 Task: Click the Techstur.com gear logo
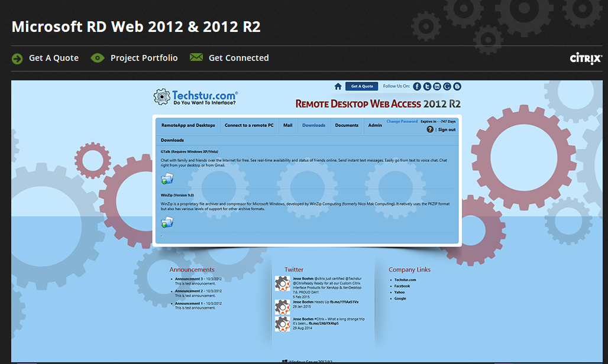tap(161, 96)
